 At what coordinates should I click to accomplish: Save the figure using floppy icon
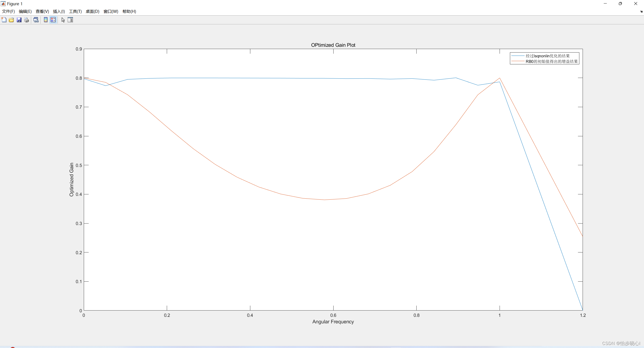coord(19,20)
